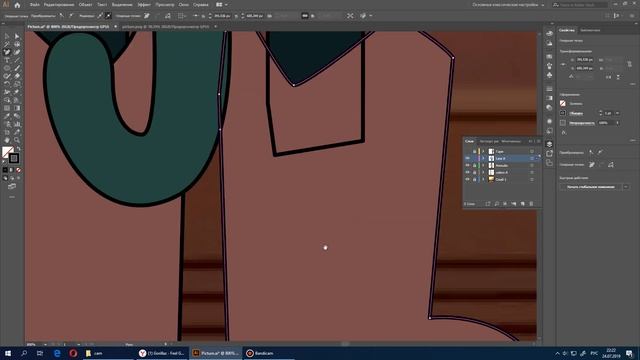
Task: Open the Окно menu
Action: pyautogui.click(x=184, y=5)
